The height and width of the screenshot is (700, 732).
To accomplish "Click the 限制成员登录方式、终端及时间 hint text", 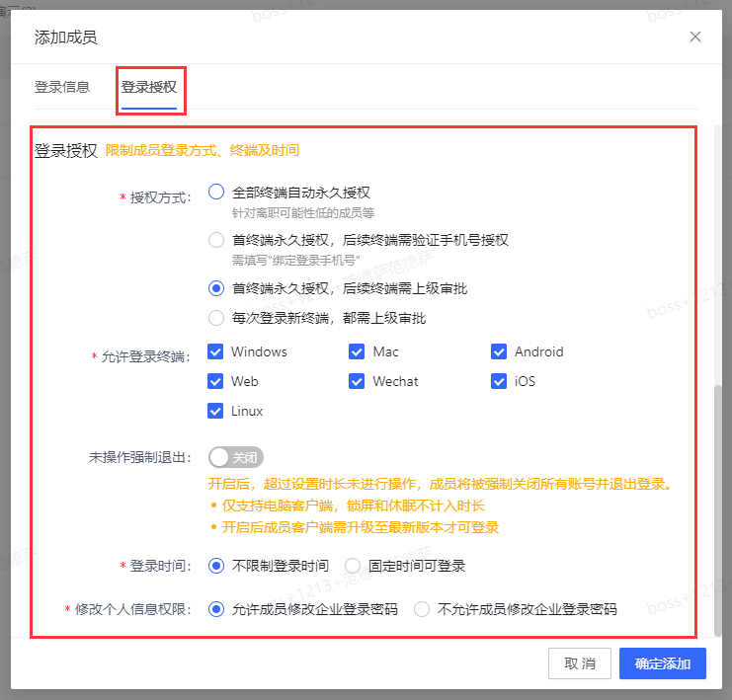I will click(x=203, y=150).
